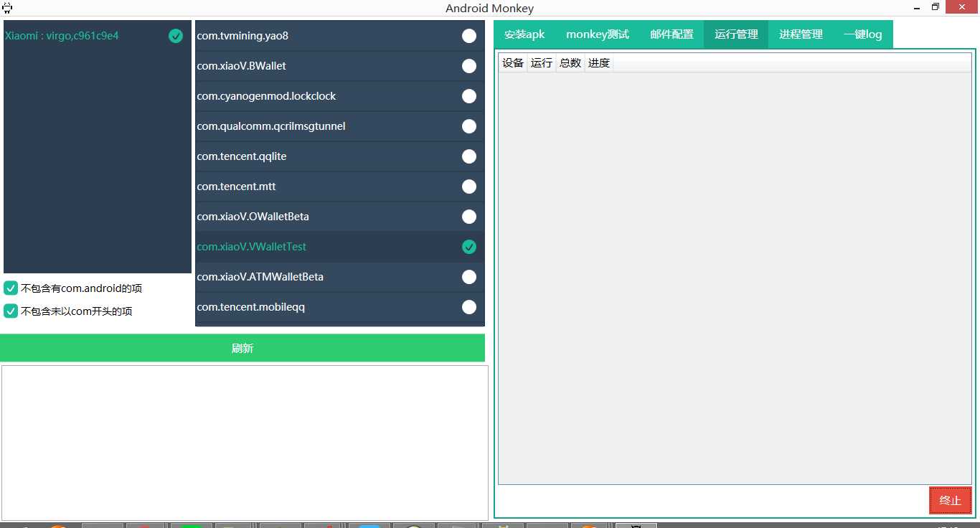The image size is (980, 528).
Task: Select the 运行管理 tab
Action: pos(736,34)
